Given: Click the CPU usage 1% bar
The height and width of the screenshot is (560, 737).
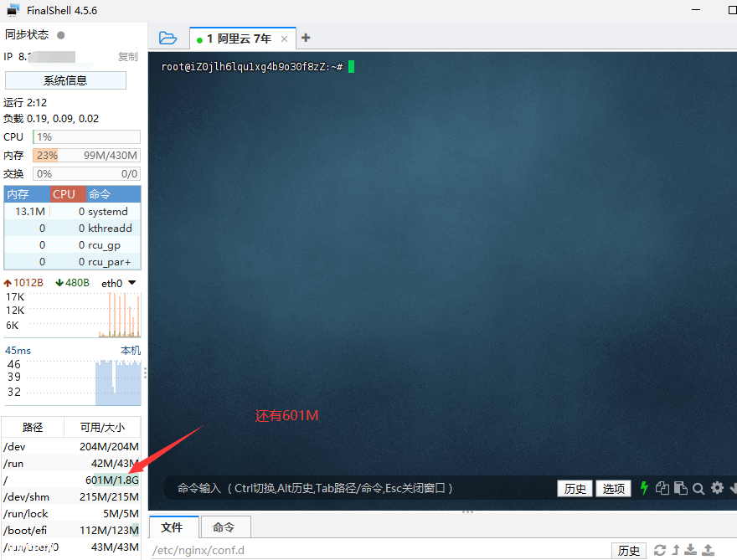Looking at the screenshot, I should point(86,136).
